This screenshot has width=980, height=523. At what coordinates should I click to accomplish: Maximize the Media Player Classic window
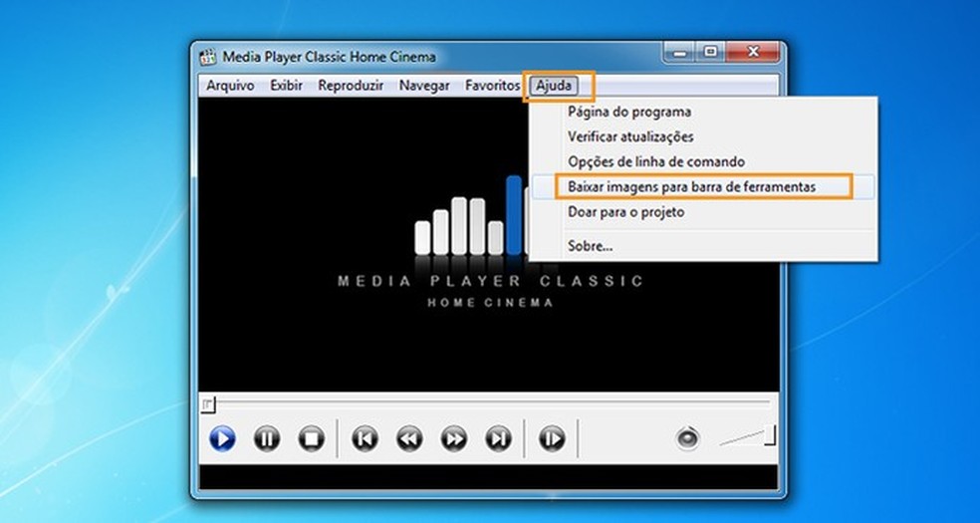point(711,53)
